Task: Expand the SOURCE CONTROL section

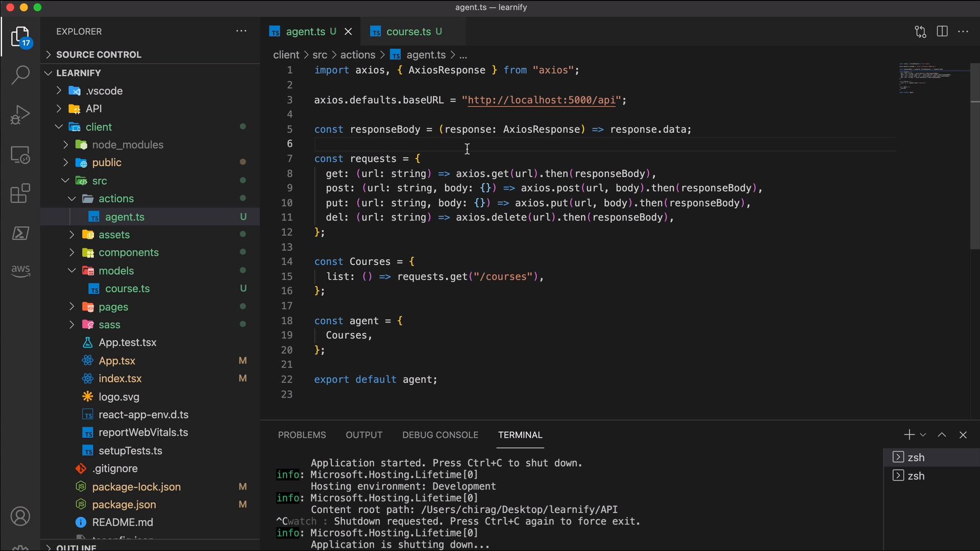Action: point(98,55)
